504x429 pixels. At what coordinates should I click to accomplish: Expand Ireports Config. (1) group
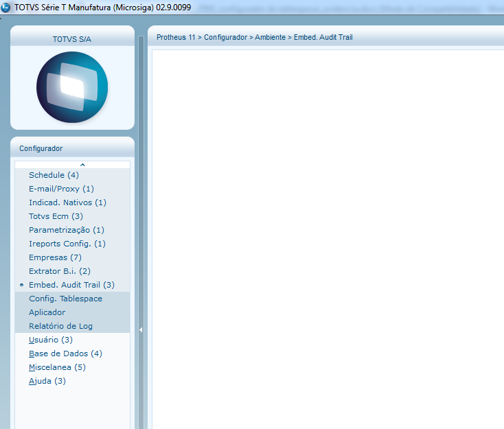pyautogui.click(x=67, y=244)
